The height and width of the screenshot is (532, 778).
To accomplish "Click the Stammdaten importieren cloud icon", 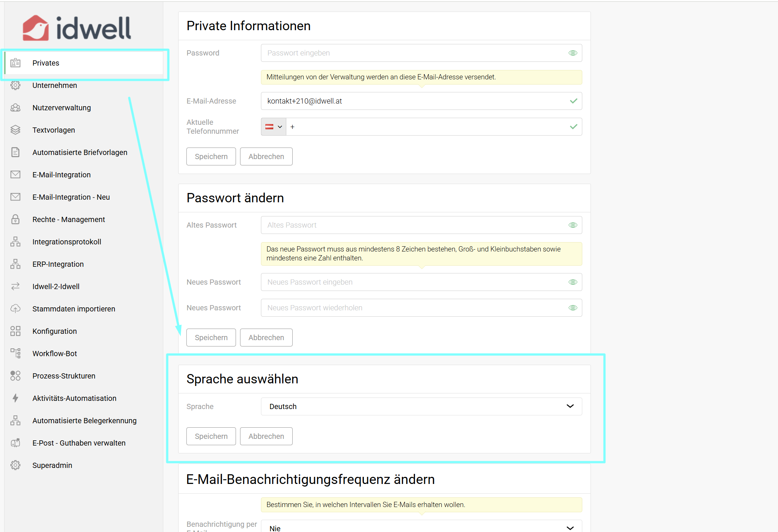I will point(15,309).
